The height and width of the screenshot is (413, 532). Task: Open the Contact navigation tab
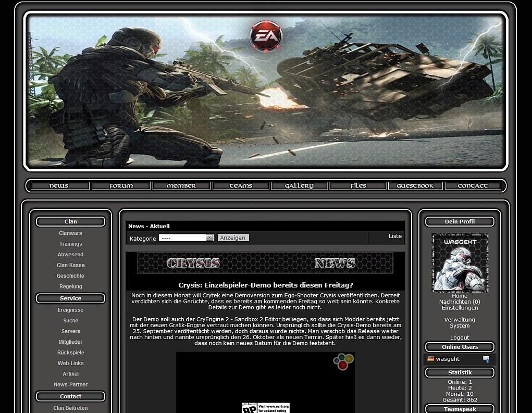[473, 186]
